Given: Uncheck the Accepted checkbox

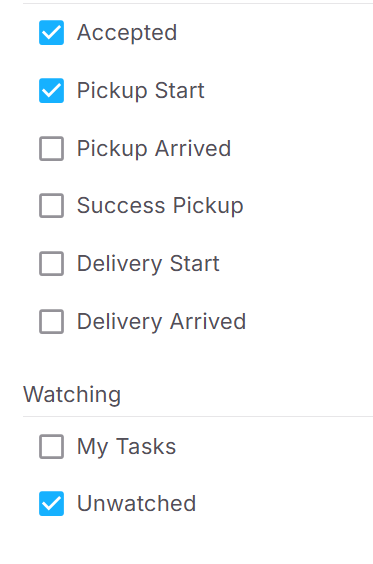Looking at the screenshot, I should click(x=51, y=33).
